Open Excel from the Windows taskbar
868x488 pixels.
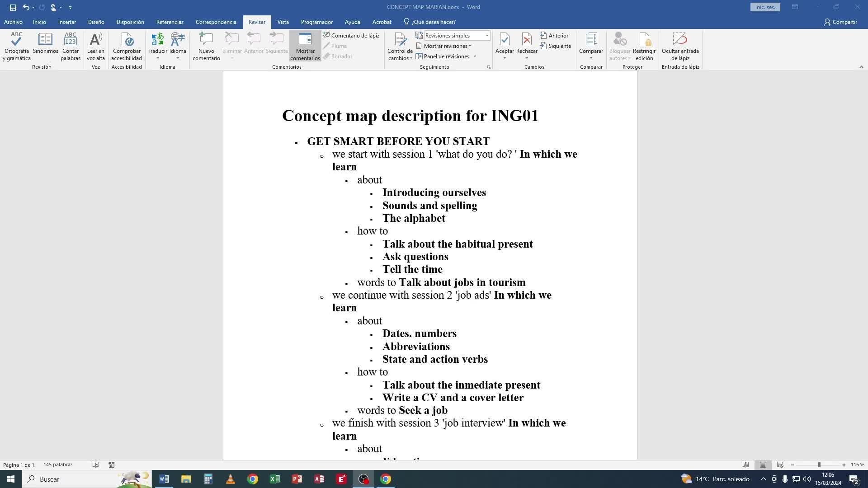(274, 479)
